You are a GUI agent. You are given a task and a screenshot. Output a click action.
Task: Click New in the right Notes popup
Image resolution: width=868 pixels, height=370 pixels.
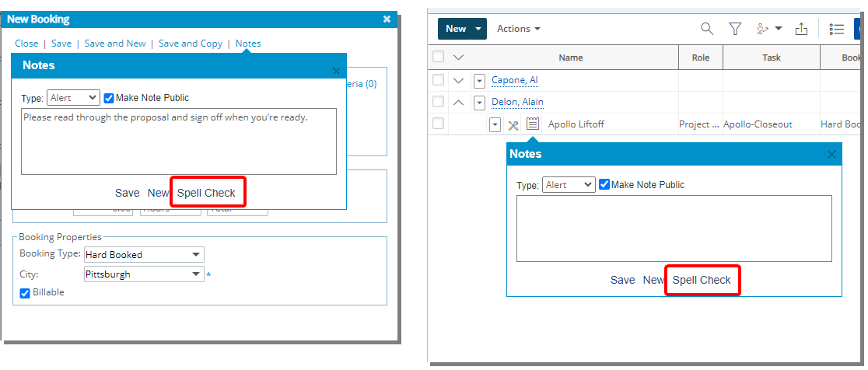coord(653,280)
